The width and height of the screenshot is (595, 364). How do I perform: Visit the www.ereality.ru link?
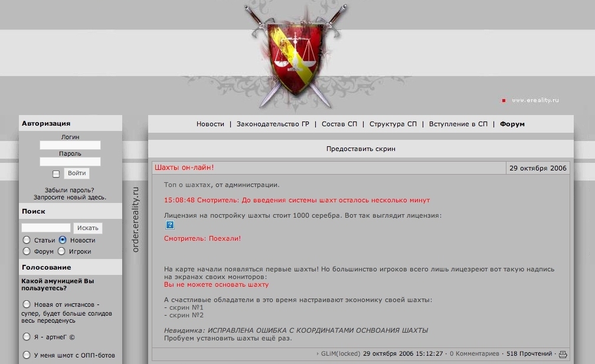[535, 100]
